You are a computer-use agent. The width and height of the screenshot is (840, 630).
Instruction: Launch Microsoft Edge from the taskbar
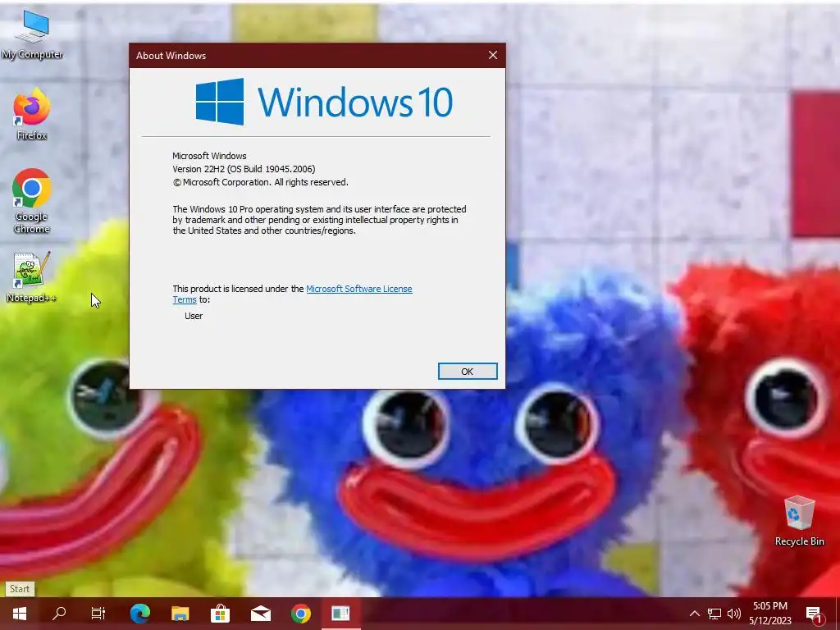pyautogui.click(x=140, y=614)
